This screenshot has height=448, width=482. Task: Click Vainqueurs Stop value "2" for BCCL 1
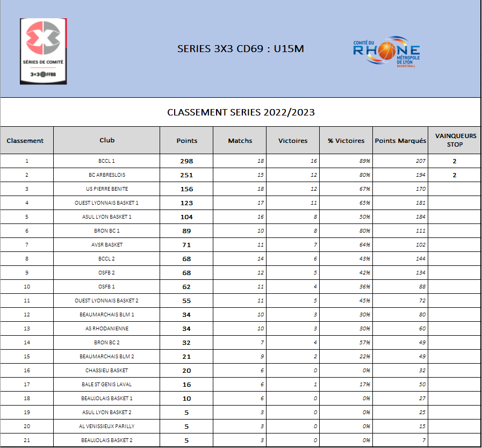[455, 161]
